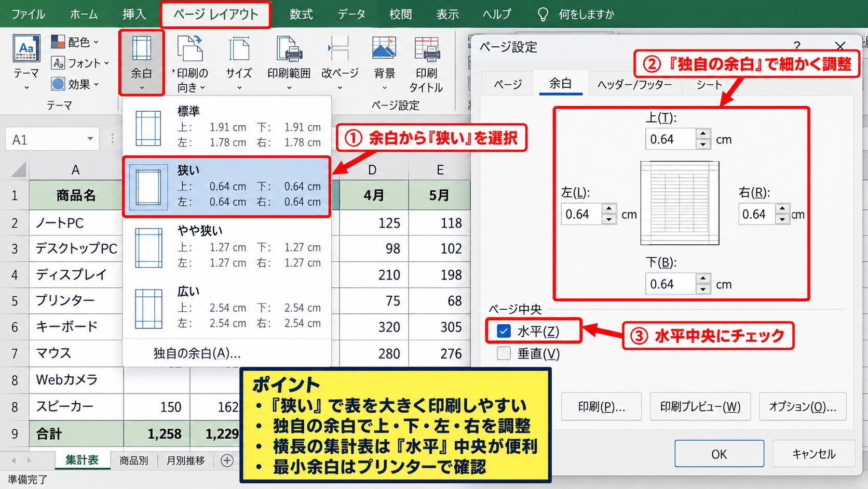Click the 右(R) right margin input field

[x=757, y=214]
